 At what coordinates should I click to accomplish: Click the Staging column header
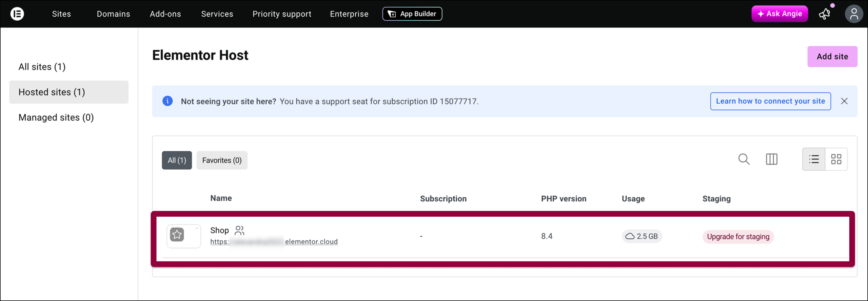coord(716,199)
